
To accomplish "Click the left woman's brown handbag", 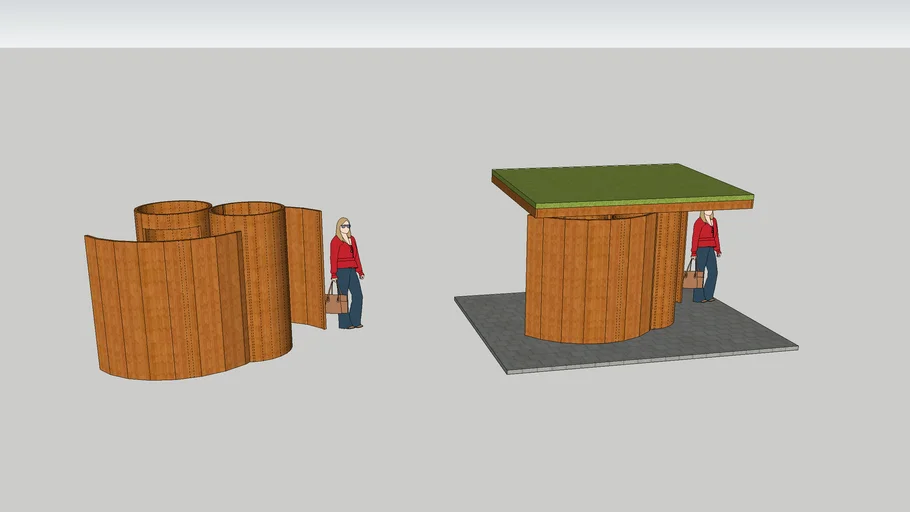I will [x=336, y=300].
